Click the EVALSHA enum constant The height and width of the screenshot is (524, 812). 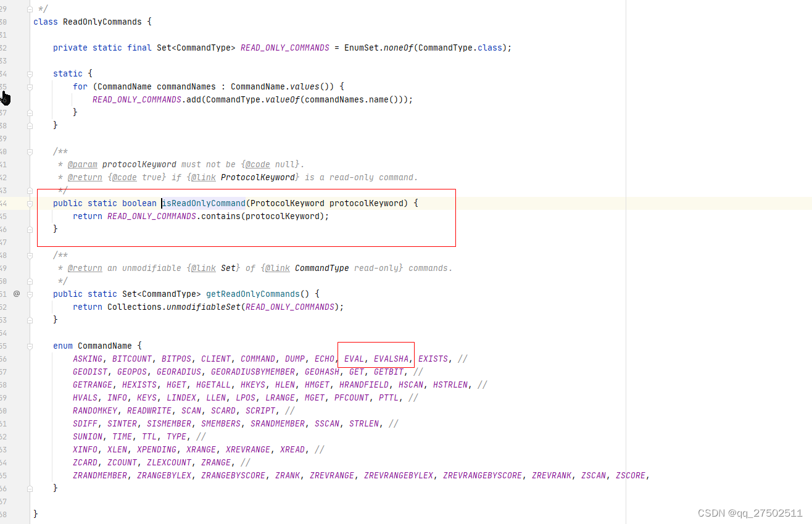(x=391, y=359)
